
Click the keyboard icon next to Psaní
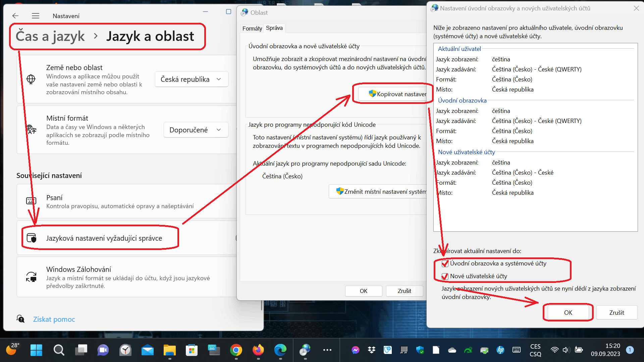click(x=31, y=201)
